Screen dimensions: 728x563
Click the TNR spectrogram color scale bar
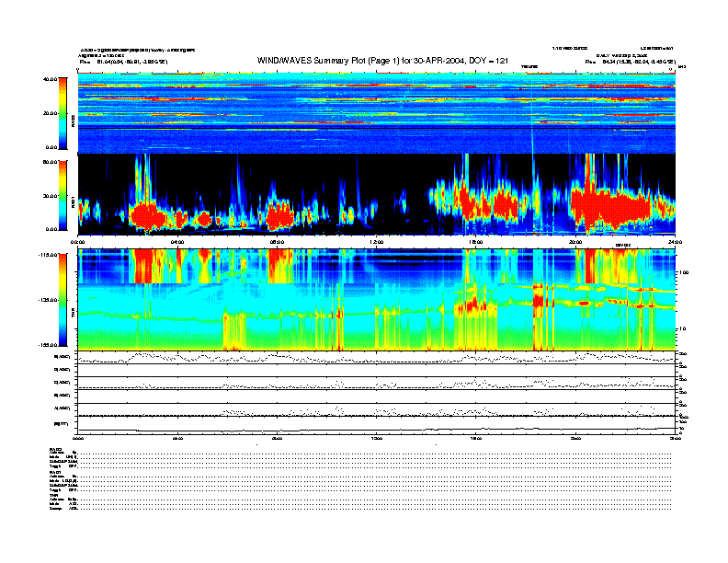tap(63, 300)
